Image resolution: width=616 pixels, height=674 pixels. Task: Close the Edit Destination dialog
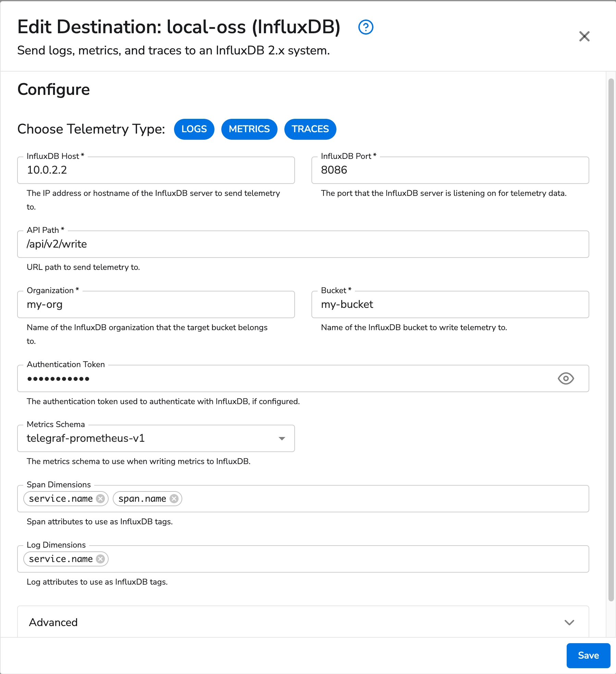(584, 37)
